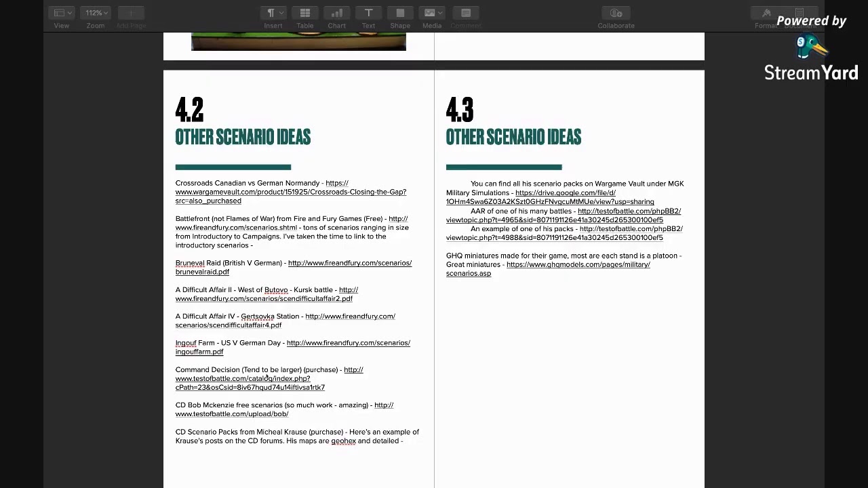Click the underlined word 'geohex'

[343, 441]
